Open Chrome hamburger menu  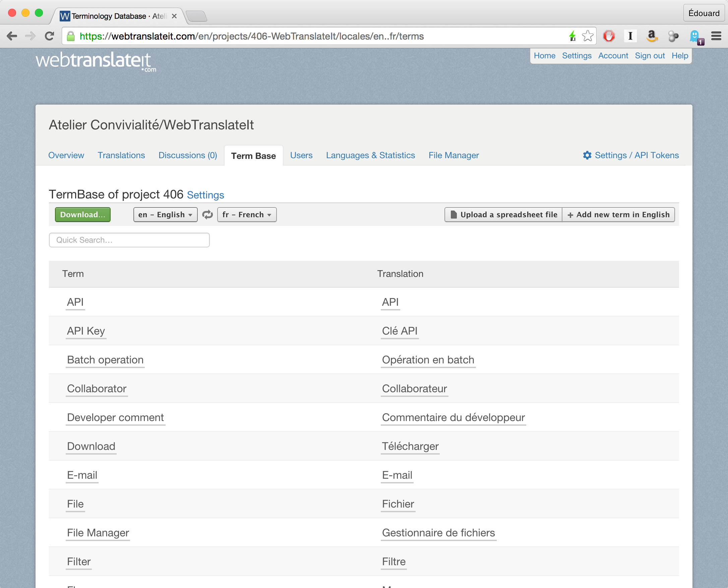[716, 36]
